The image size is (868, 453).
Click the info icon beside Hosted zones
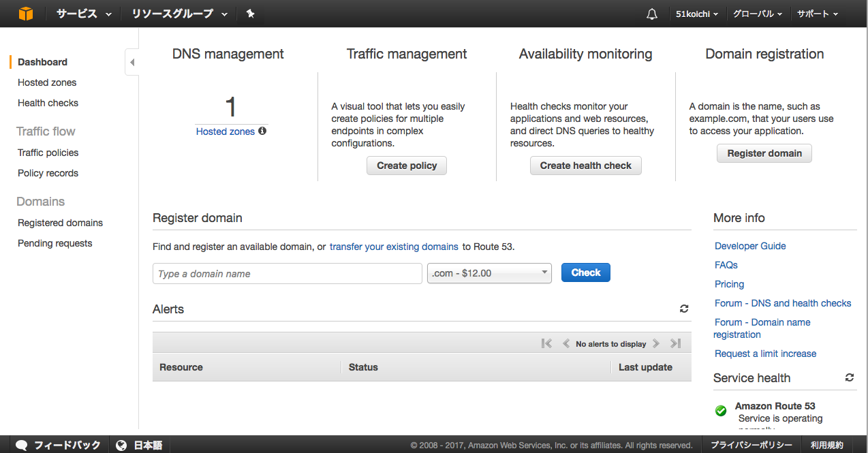click(262, 131)
